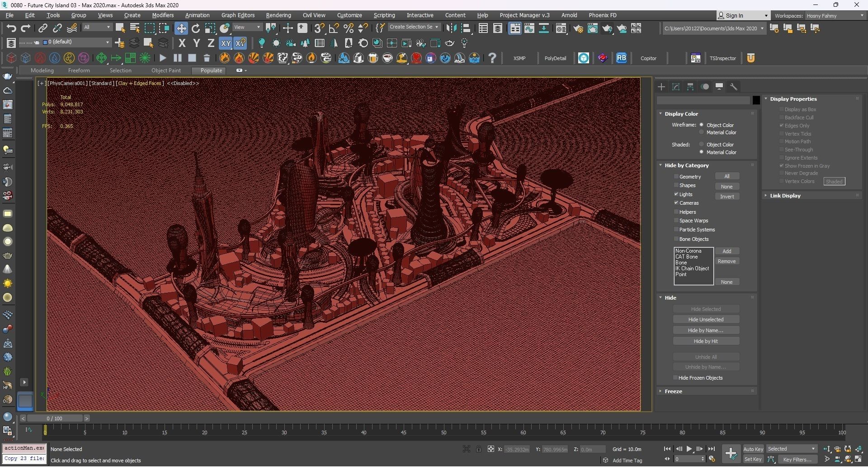Play the animation

click(689, 449)
